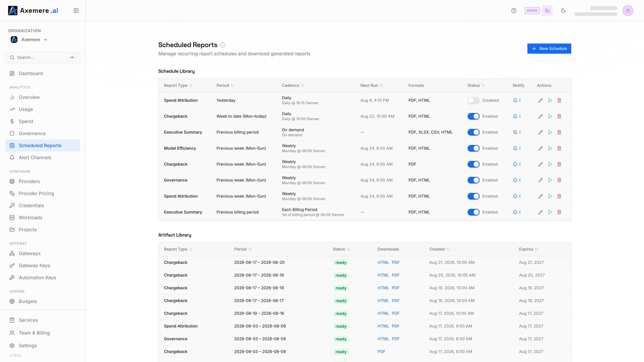Open the Dashboard page
The height and width of the screenshot is (362, 644).
pos(43,73)
